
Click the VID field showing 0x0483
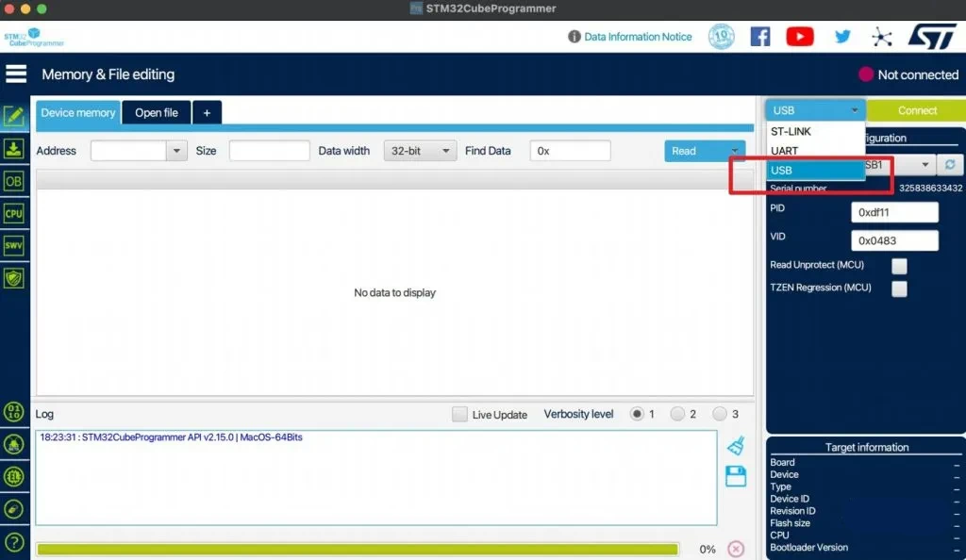pyautogui.click(x=894, y=240)
